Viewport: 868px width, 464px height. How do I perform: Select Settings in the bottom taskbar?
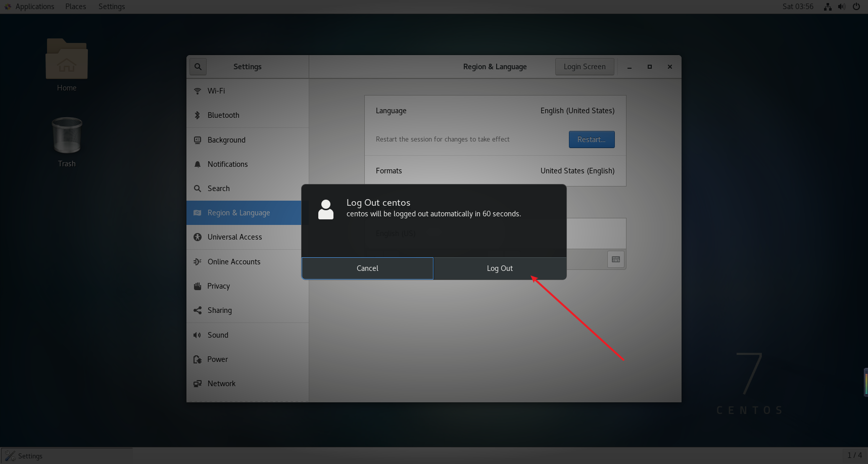[x=67, y=456]
